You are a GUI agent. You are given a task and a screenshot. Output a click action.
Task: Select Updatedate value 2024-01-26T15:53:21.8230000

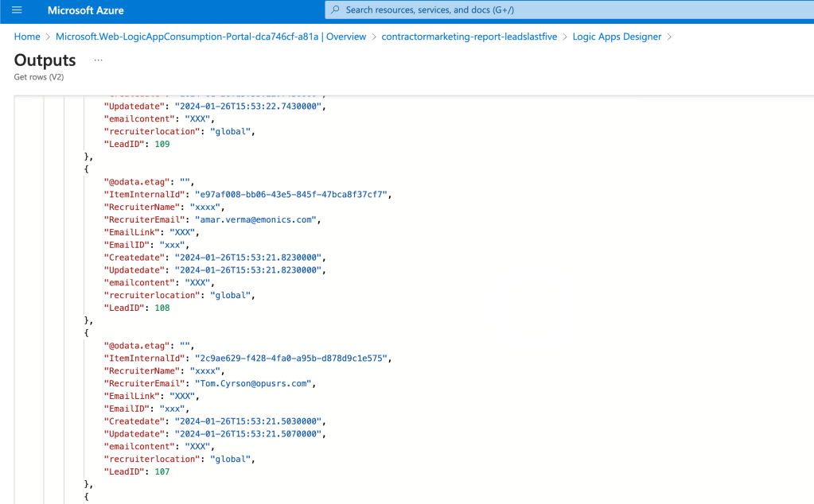click(248, 270)
